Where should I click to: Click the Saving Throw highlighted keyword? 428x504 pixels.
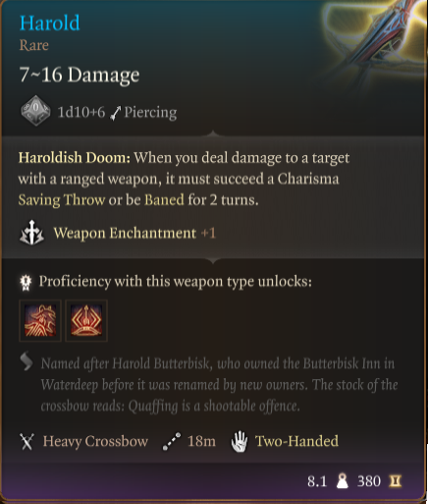(62, 199)
